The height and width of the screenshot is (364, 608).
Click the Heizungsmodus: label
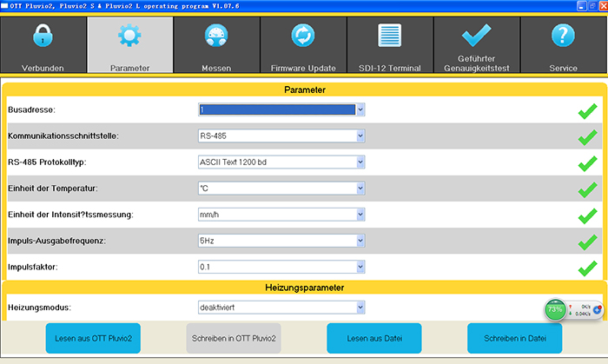tap(39, 308)
